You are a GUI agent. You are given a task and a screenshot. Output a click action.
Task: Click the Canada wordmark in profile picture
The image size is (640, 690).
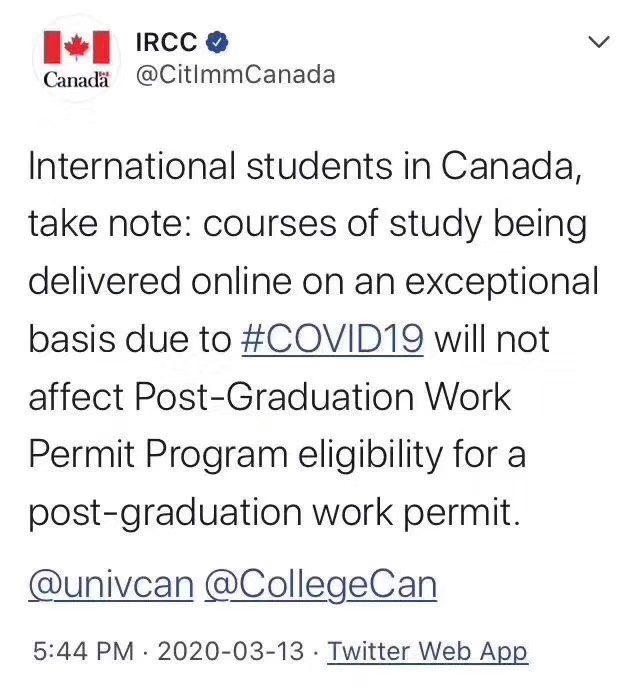coord(76,80)
